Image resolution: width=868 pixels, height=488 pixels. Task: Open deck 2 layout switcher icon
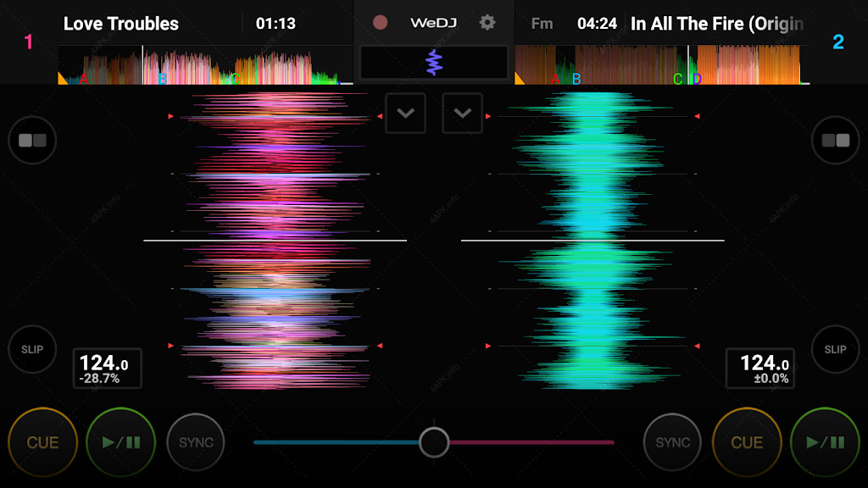[x=835, y=140]
